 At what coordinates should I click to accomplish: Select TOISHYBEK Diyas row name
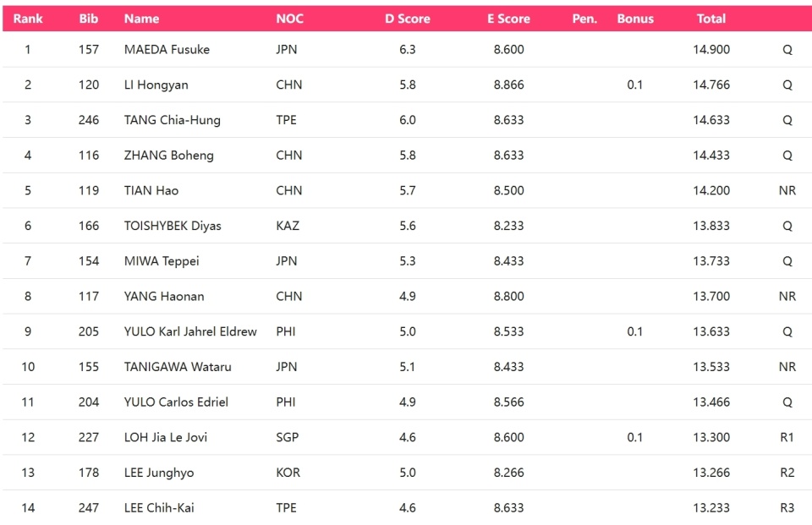(x=173, y=226)
